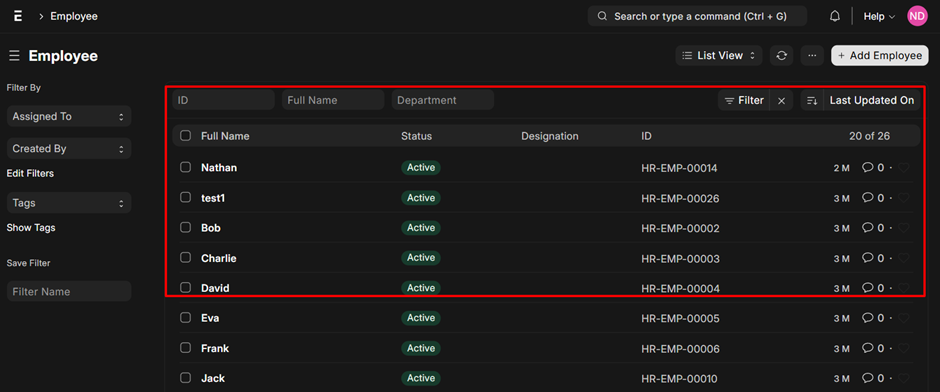Click the refresh list icon

781,56
